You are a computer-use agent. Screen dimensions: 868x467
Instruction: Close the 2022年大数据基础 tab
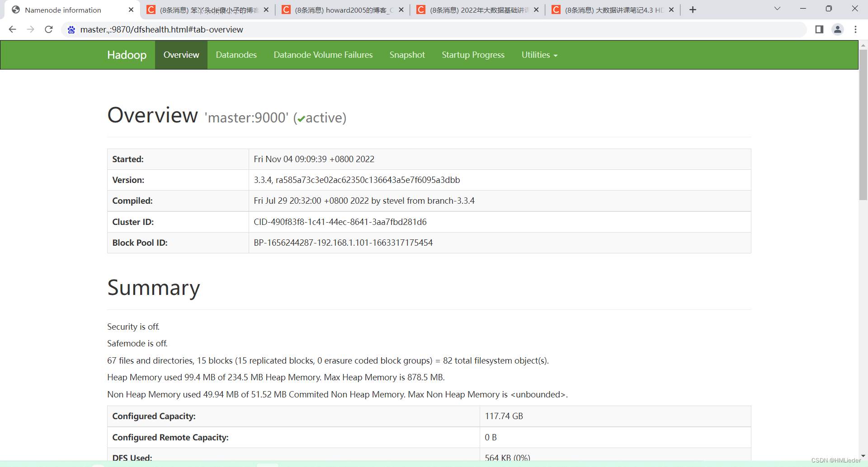pos(536,9)
